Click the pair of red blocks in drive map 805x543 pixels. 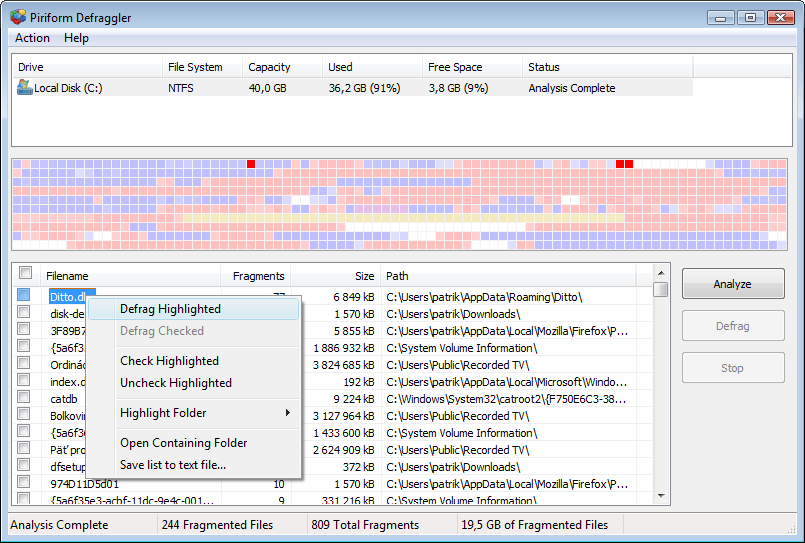click(624, 164)
